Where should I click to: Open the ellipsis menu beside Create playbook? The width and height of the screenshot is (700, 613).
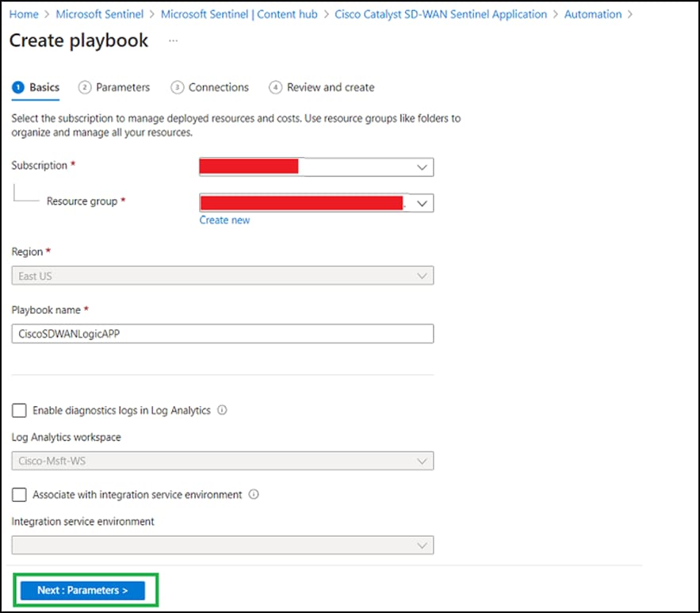coord(173,40)
